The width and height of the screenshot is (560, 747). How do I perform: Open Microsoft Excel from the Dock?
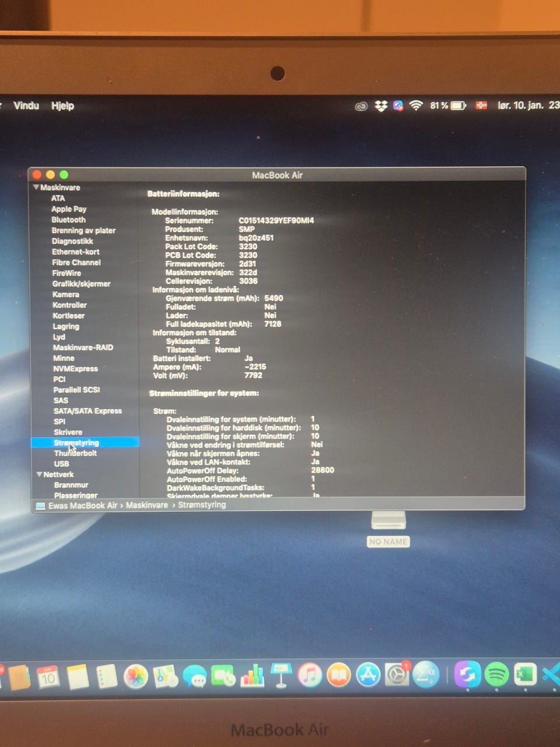(x=525, y=675)
